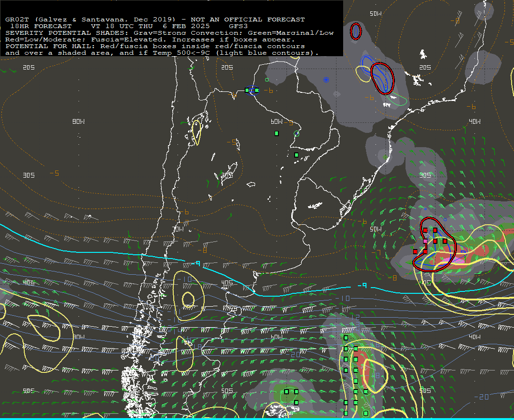Click the small green circle near Bolivia border
This screenshot has width=514, height=420.
click(267, 80)
